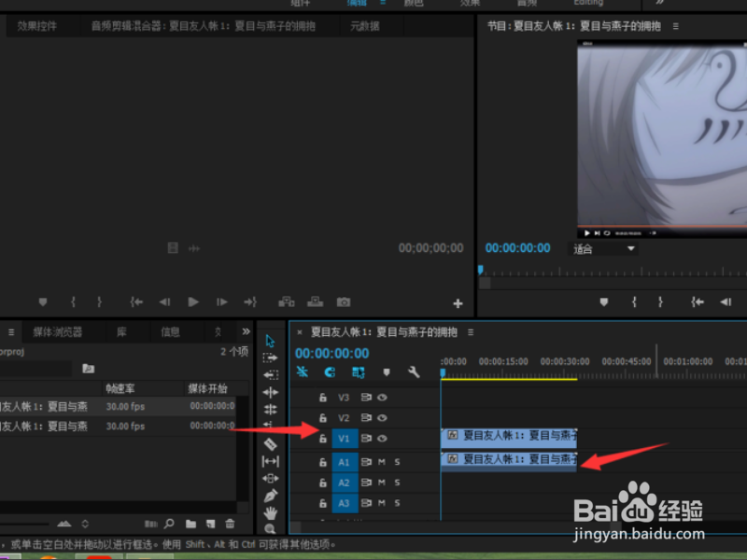
Task: Mark In point in program monitor
Action: click(634, 301)
